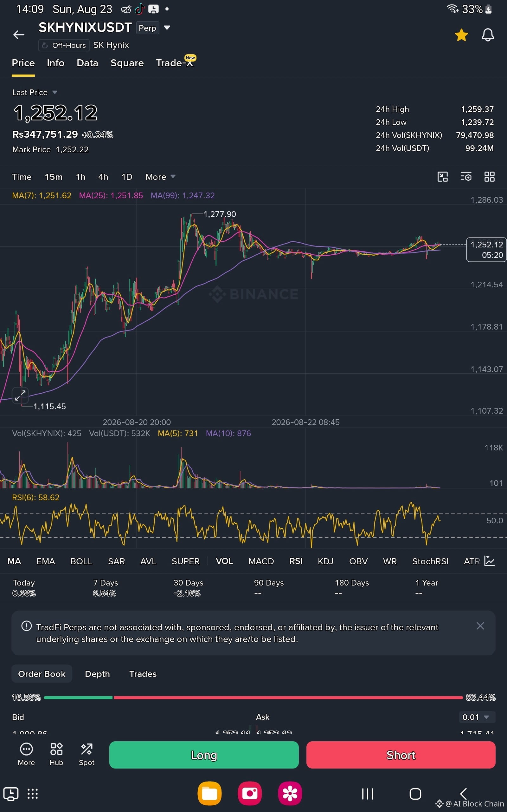Open the Spot trading icon
The image size is (507, 812).
click(87, 754)
